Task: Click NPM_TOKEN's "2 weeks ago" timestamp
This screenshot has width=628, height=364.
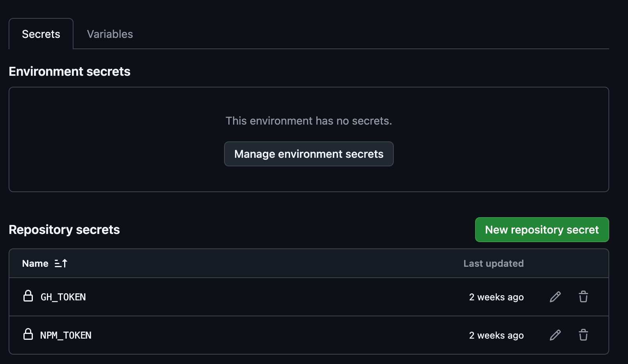Action: click(496, 335)
